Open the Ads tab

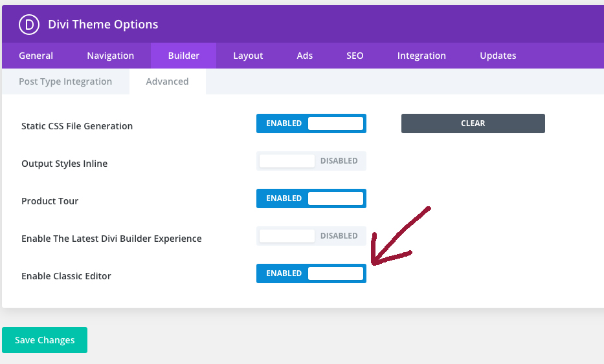tap(305, 56)
